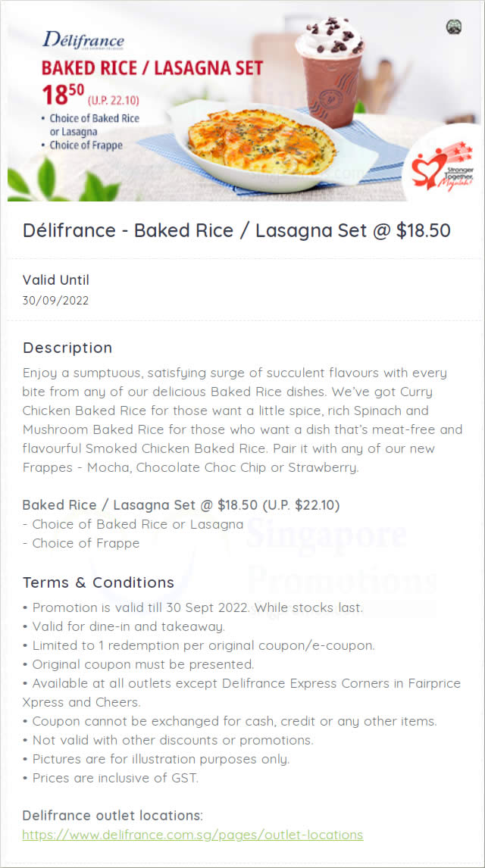The height and width of the screenshot is (868, 485).
Task: Click the small round badge on the banner
Action: [x=454, y=27]
